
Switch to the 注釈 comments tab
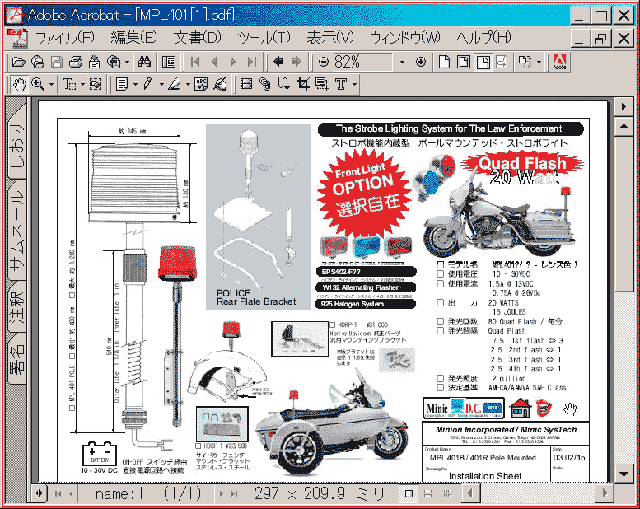(x=17, y=307)
